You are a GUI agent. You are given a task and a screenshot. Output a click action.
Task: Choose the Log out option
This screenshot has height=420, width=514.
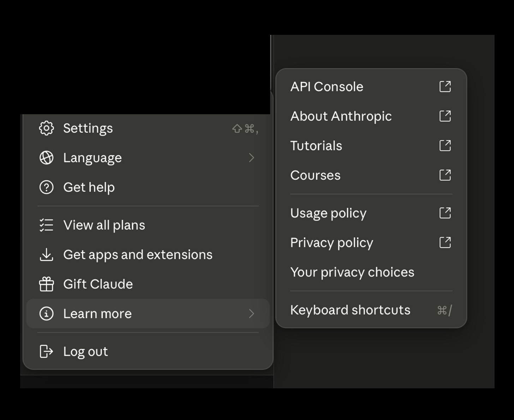148,352
